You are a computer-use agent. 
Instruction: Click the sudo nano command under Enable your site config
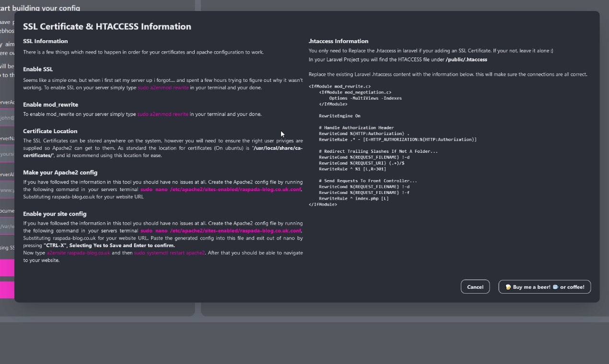tap(221, 231)
